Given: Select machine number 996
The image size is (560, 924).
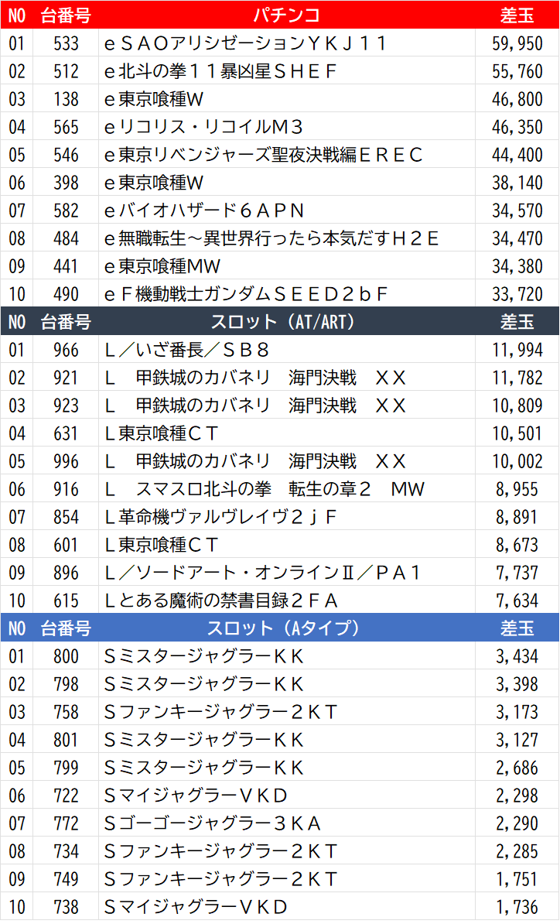Looking at the screenshot, I should pyautogui.click(x=66, y=461).
